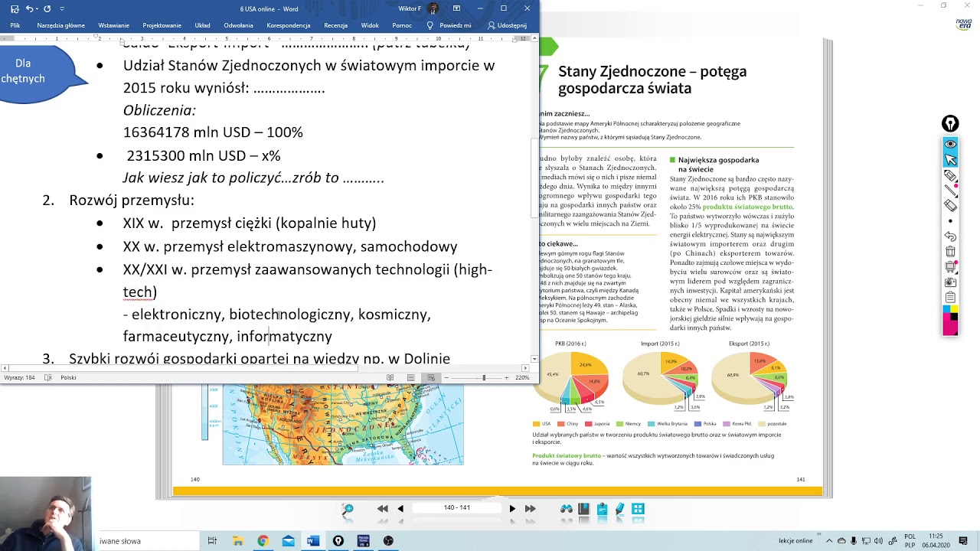
Task: Select the straight line tool
Action: coord(950,191)
